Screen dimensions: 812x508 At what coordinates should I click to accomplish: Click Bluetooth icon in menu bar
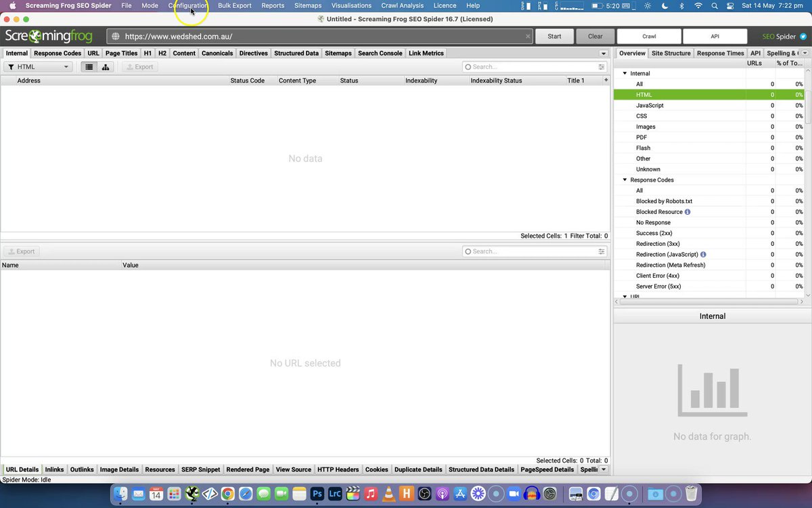click(681, 5)
